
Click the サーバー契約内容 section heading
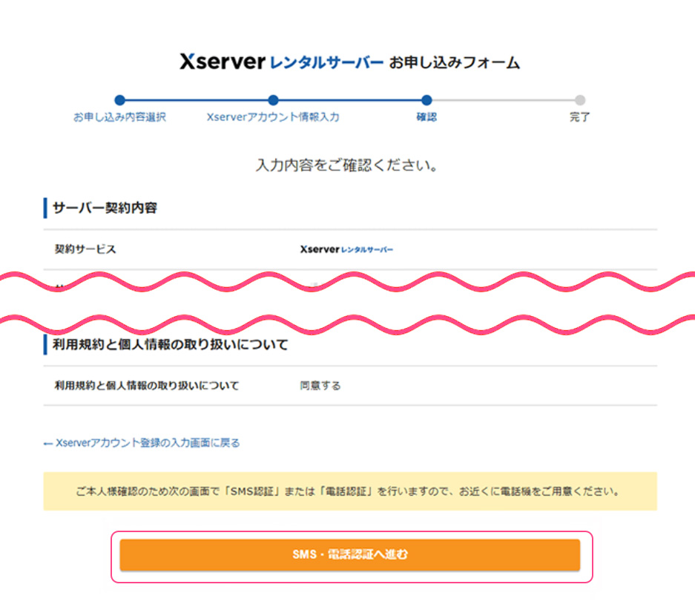coord(105,208)
